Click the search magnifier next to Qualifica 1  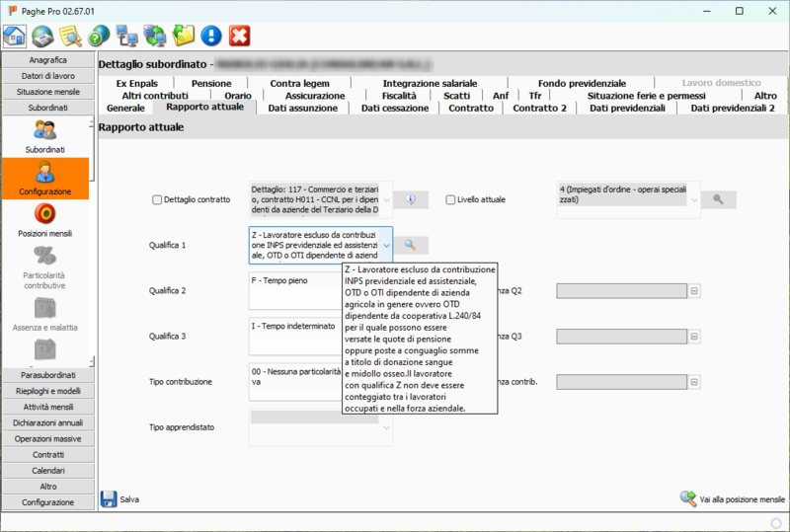point(411,244)
